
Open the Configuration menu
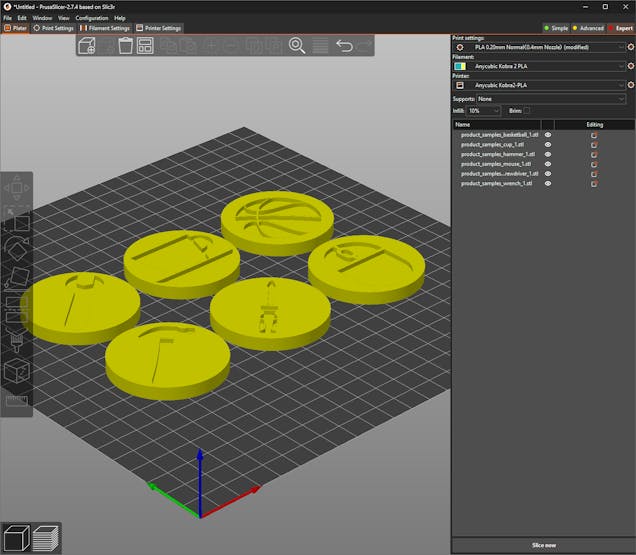[92, 18]
